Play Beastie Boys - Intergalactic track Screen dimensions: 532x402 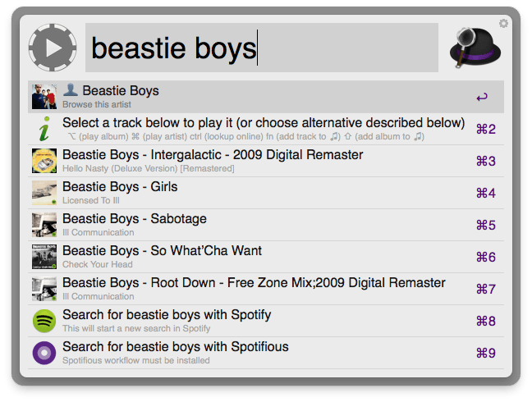213,155
